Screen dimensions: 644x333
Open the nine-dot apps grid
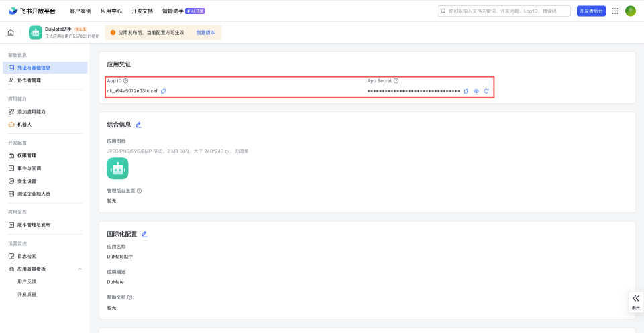pos(615,11)
